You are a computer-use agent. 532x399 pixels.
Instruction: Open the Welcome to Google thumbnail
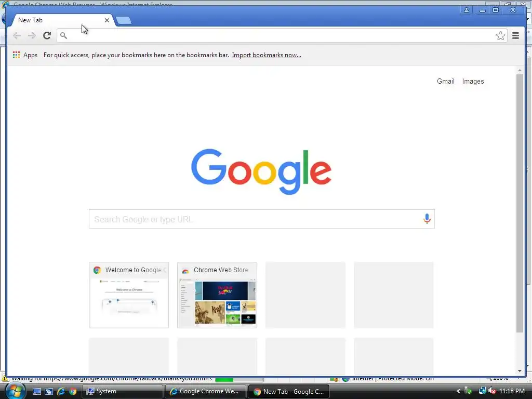click(129, 295)
